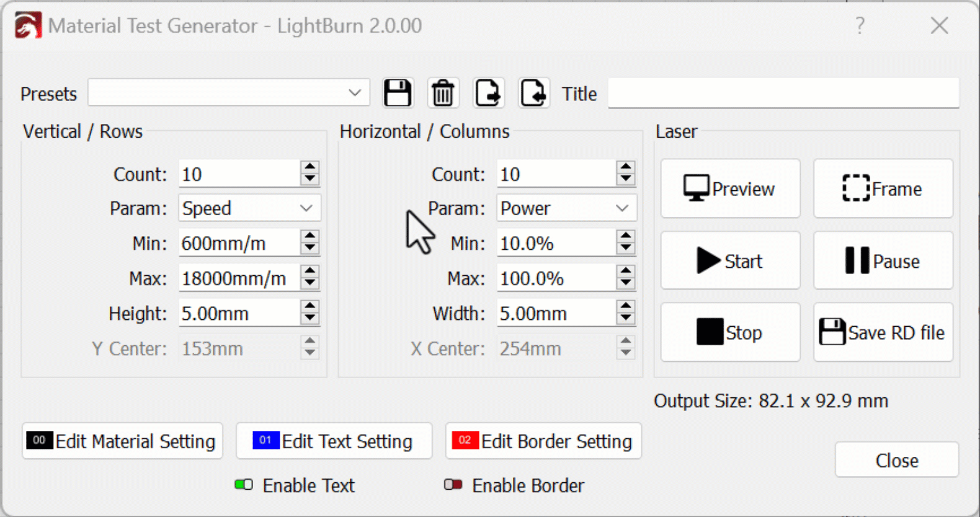Expand the Columns Param dropdown showing Power
Viewport: 980px width, 517px height.
[566, 208]
